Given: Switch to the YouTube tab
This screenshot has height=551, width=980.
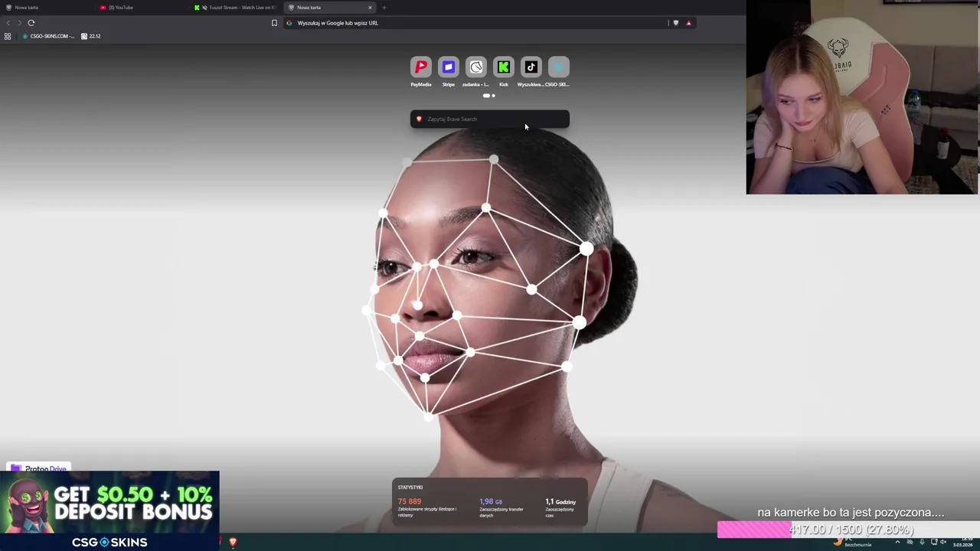Looking at the screenshot, I should pos(142,8).
